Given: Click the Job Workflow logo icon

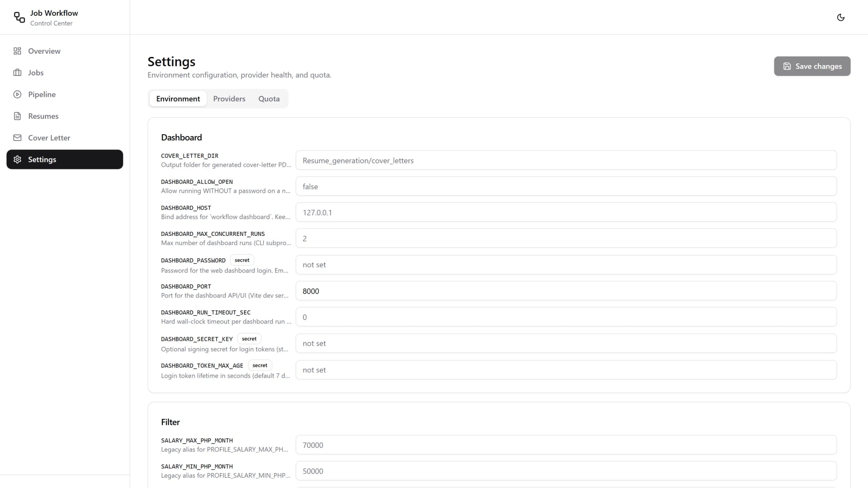Looking at the screenshot, I should coord(19,17).
